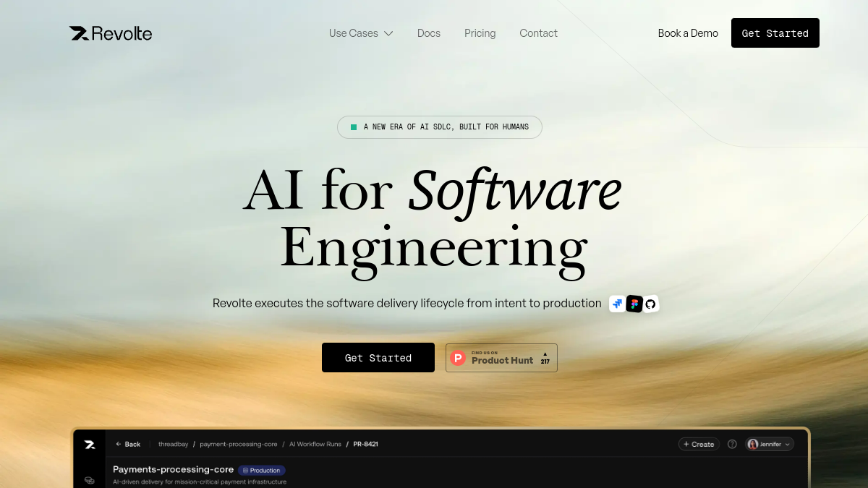This screenshot has width=868, height=488.
Task: Open the payment-processing-core breadcrumb
Action: tap(239, 444)
